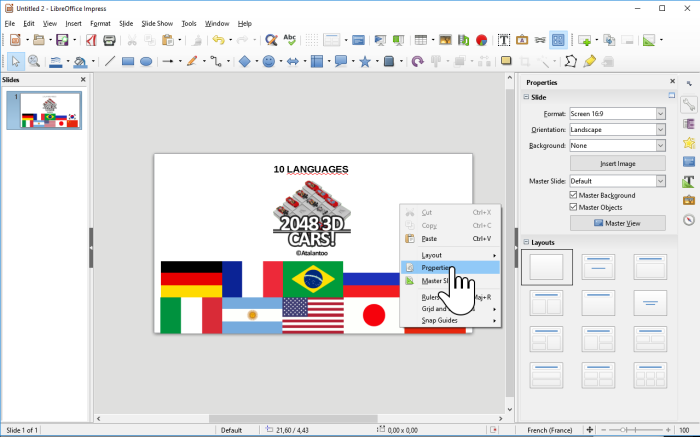Click the Open file folder icon

click(39, 40)
